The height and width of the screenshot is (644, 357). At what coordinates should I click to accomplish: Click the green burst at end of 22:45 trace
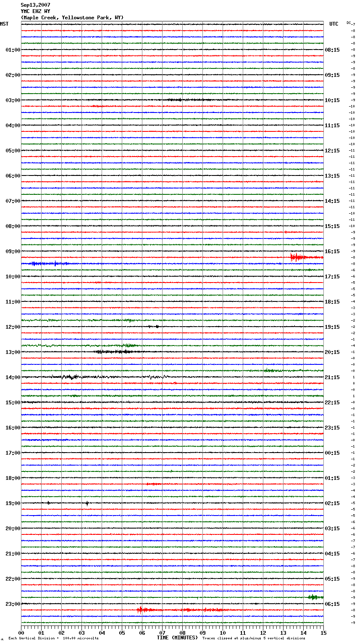315,597
